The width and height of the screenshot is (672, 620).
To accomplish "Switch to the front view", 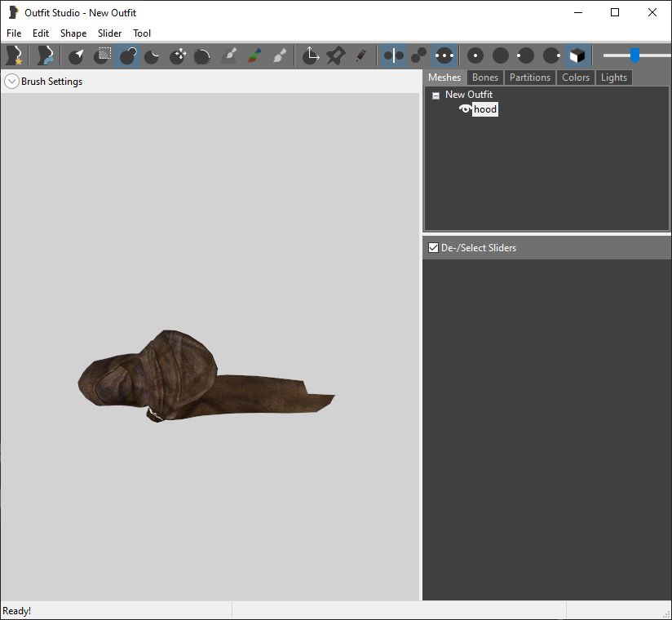I will point(475,55).
